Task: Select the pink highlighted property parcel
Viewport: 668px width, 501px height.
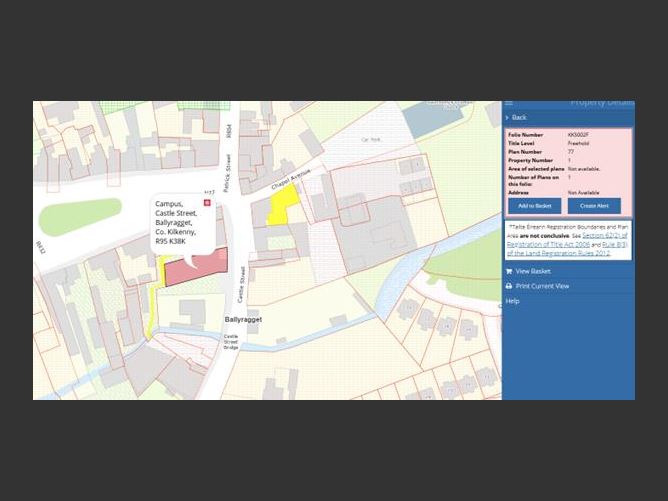Action: click(196, 268)
